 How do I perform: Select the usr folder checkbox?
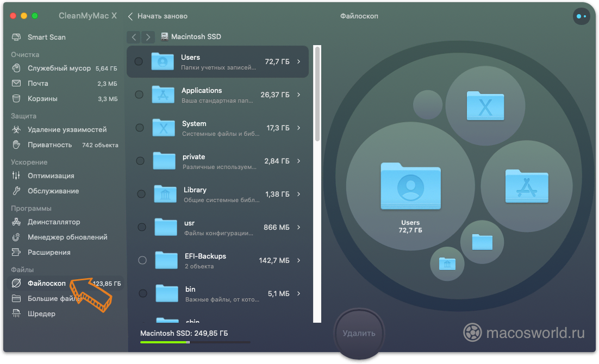tap(142, 227)
